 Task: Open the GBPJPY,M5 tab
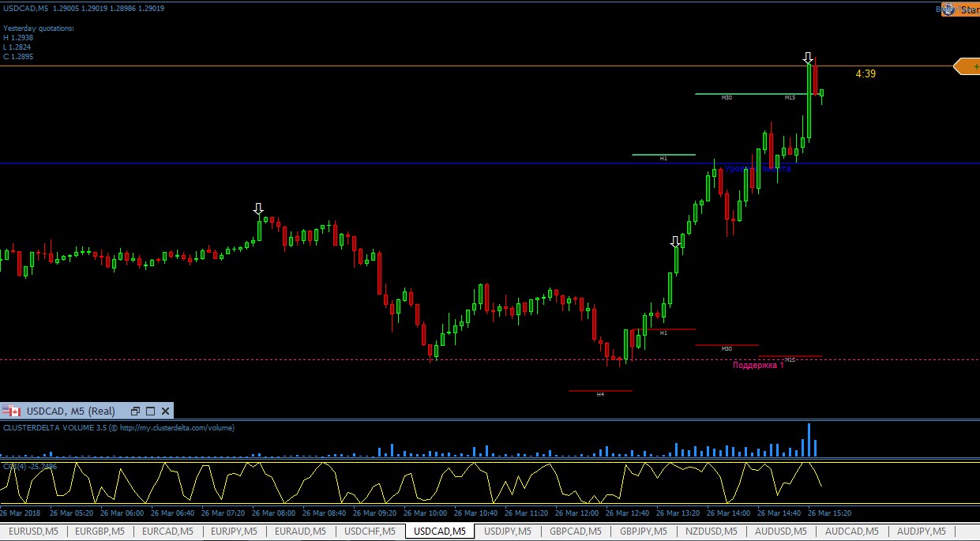click(x=643, y=532)
